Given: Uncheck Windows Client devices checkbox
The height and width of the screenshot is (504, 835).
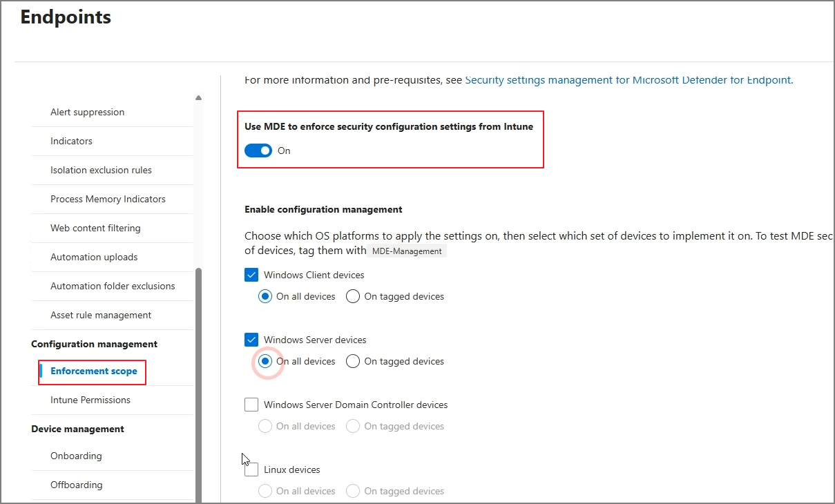Looking at the screenshot, I should (x=251, y=275).
